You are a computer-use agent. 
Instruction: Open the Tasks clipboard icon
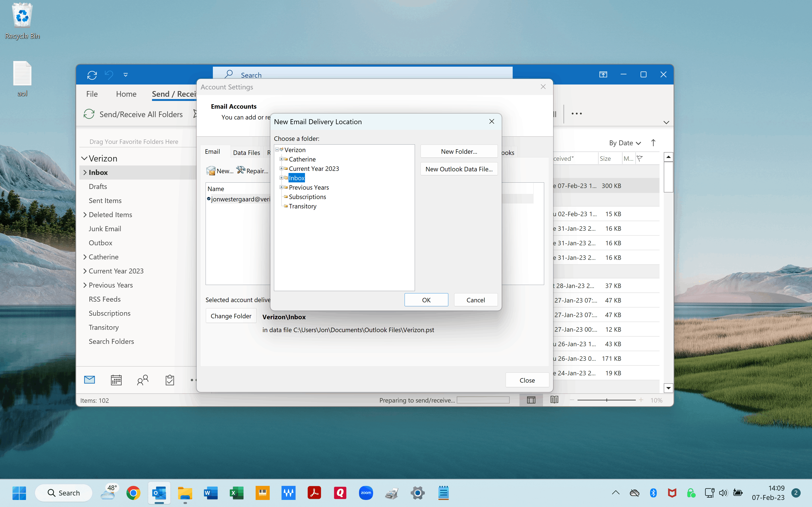(x=170, y=380)
